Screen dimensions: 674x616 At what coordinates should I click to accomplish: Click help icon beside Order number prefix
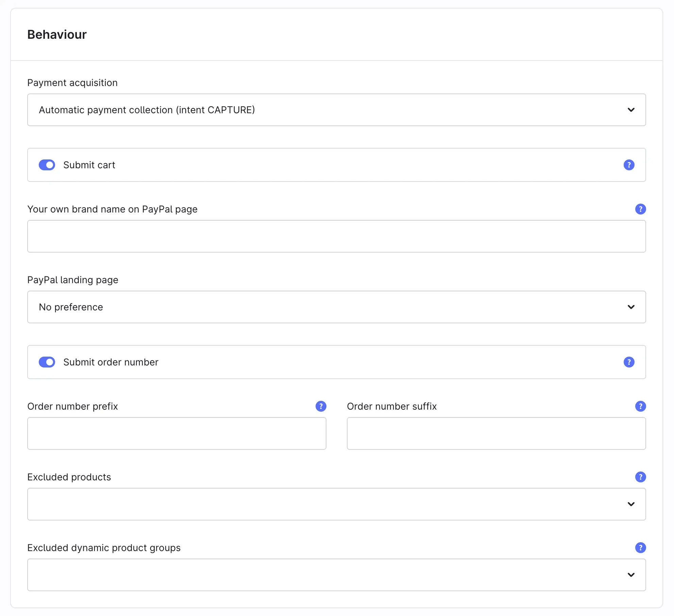click(x=321, y=406)
